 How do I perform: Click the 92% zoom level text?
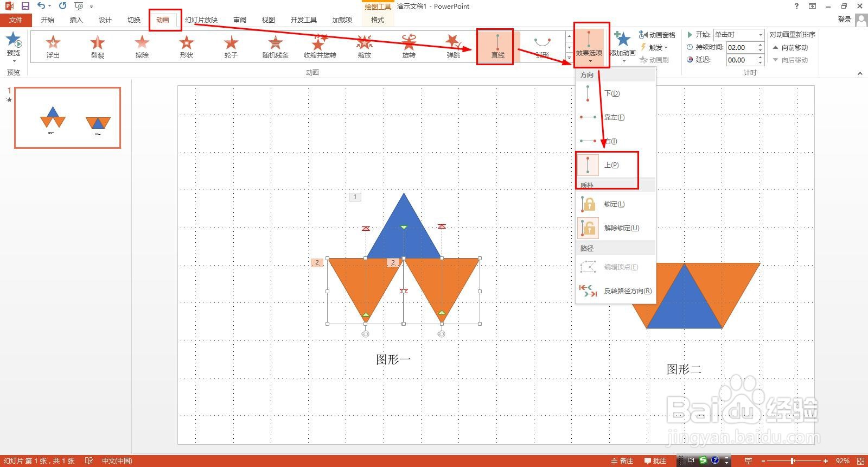click(x=842, y=460)
